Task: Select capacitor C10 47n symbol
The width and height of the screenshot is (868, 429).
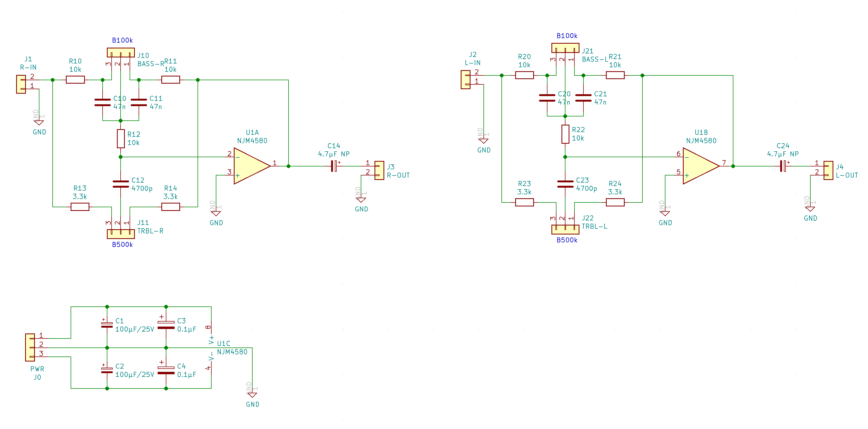Action: pyautogui.click(x=102, y=102)
